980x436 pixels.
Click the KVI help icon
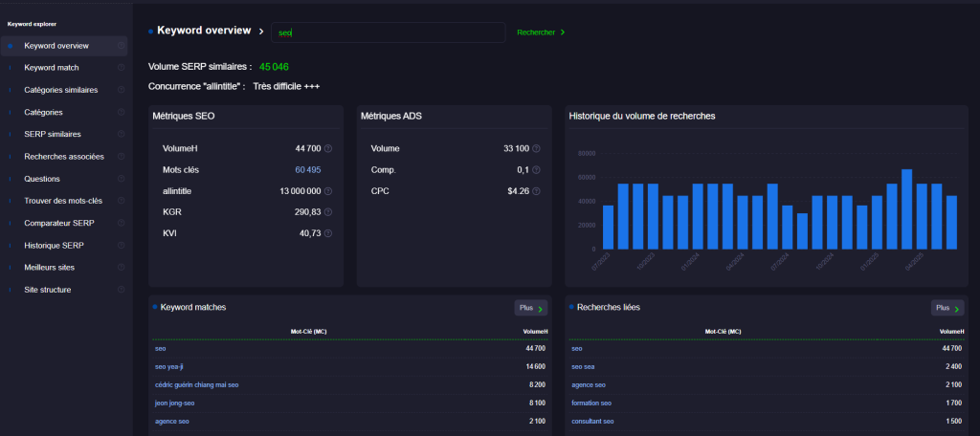328,233
